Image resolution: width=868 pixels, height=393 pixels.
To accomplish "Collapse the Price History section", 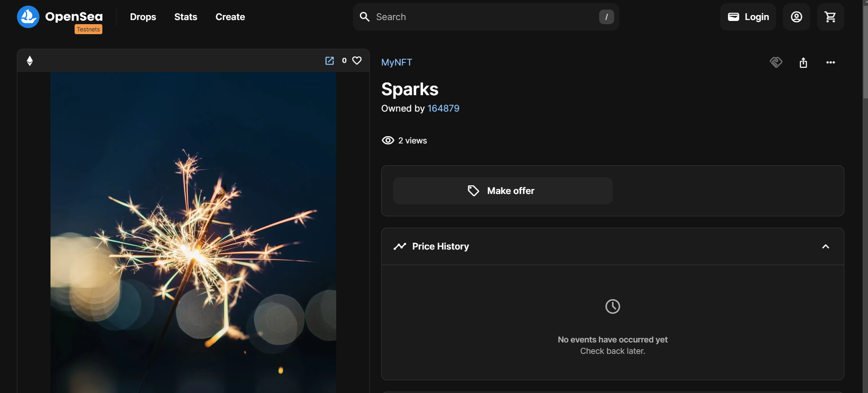I will (x=826, y=246).
